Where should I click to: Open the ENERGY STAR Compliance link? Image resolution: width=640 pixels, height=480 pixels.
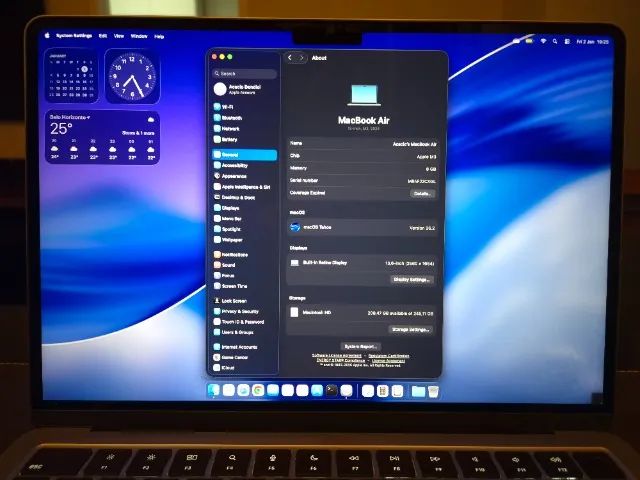point(340,360)
